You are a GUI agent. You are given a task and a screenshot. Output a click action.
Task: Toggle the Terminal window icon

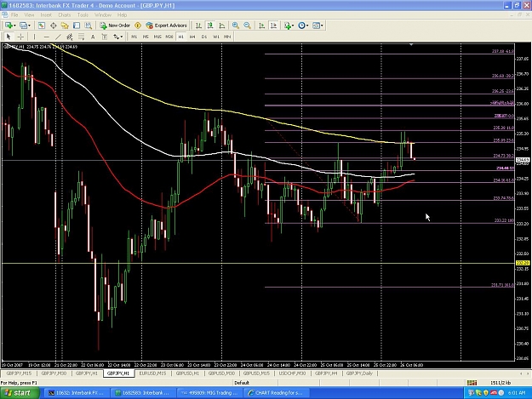[x=77, y=26]
